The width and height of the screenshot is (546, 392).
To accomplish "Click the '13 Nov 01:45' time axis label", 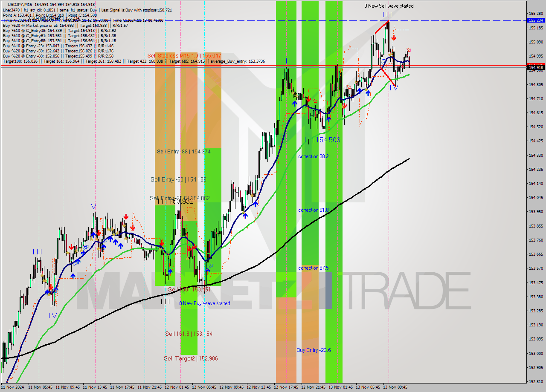I will click(341, 387).
